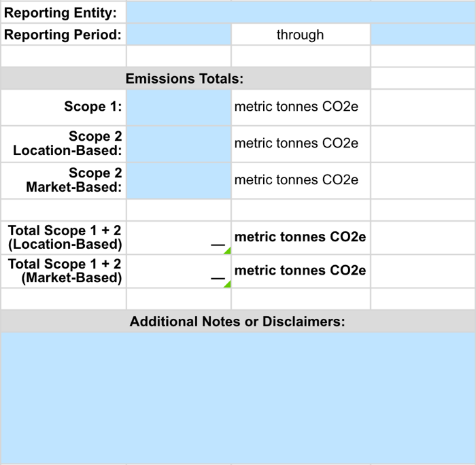Viewport: 476px width, 465px height.
Task: Select the Reporting Period label cell
Action: coord(63,35)
